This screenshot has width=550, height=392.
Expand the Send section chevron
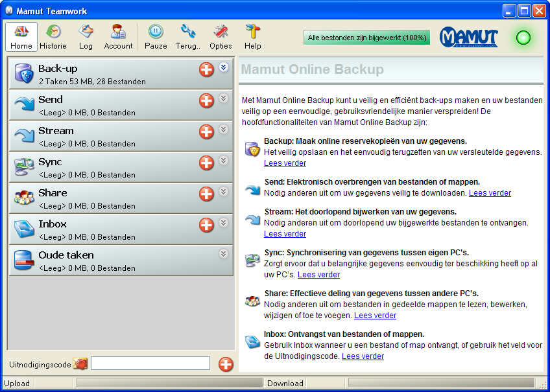(223, 98)
